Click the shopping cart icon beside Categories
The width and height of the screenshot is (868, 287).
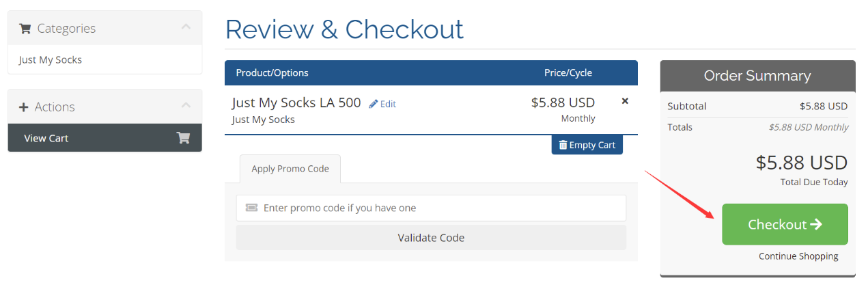pos(25,29)
